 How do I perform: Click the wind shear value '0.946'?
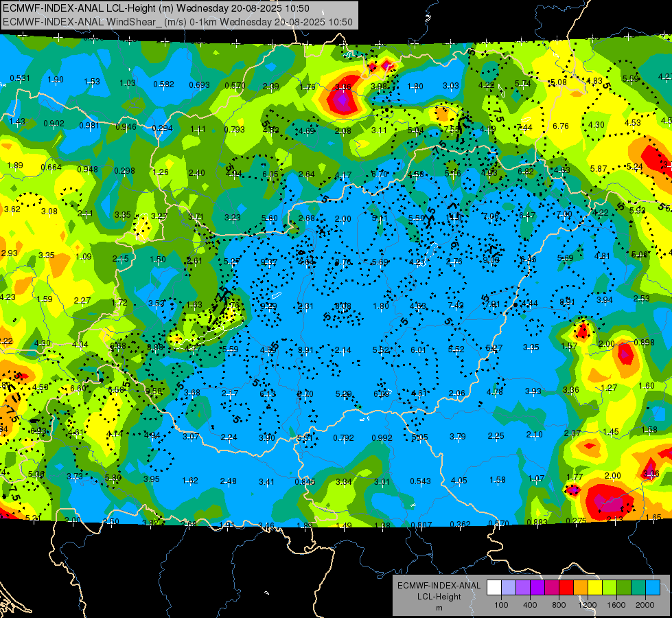coord(126,127)
